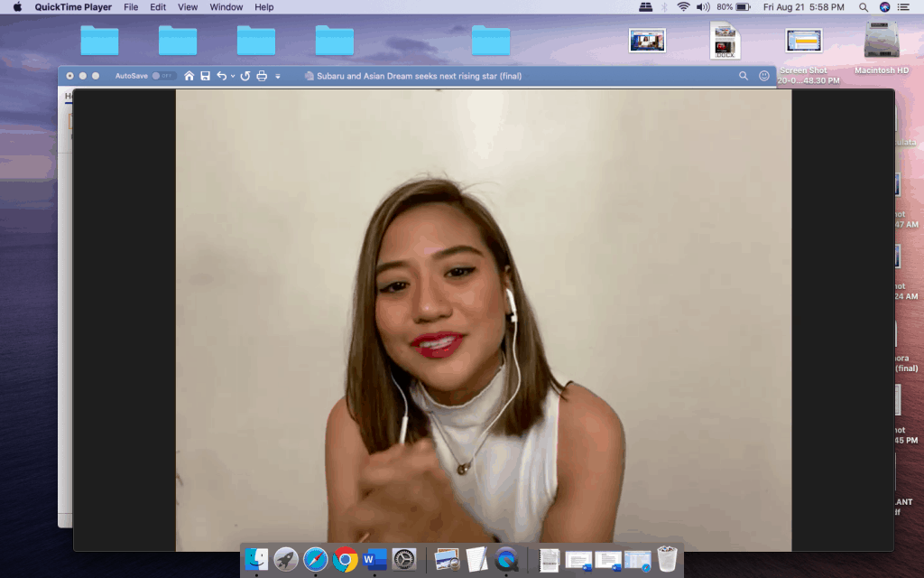Click the Bluetooth status icon in menu bar
This screenshot has height=578, width=924.
click(x=664, y=7)
